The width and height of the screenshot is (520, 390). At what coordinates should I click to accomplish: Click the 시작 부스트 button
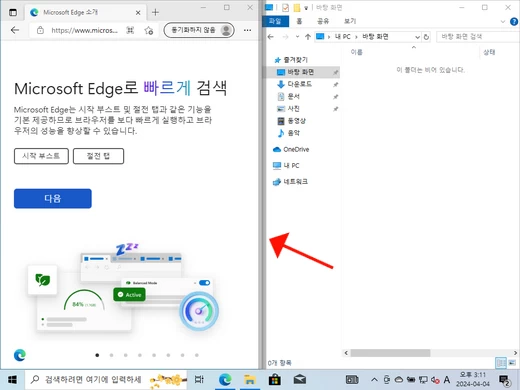coord(41,156)
